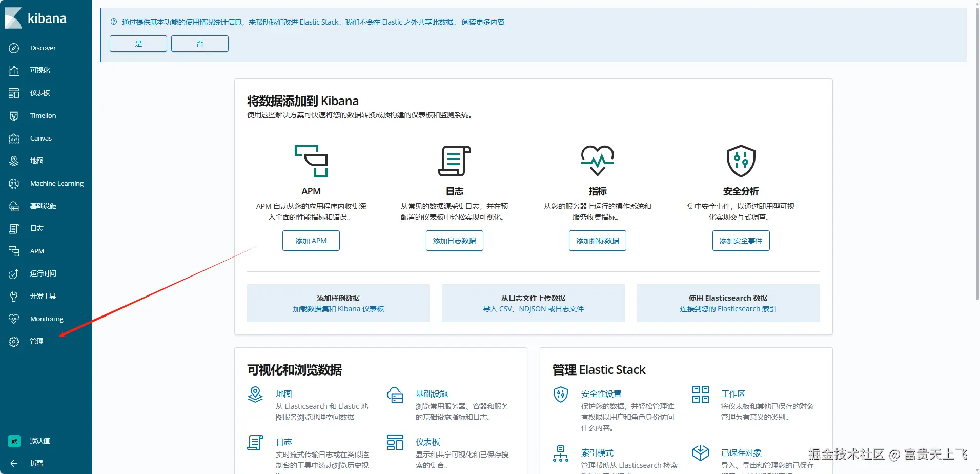Open the 管理 gear icon in sidebar
The image size is (980, 474).
click(x=14, y=342)
